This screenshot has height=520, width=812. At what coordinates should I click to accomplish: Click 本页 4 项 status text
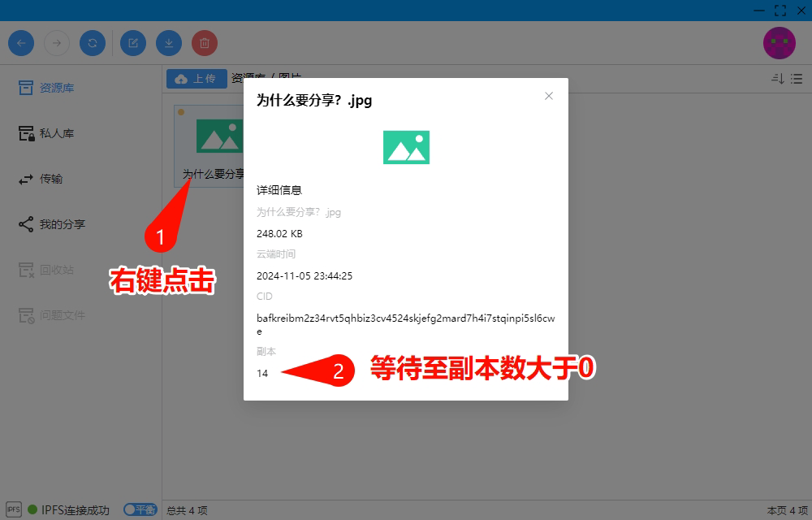(787, 511)
